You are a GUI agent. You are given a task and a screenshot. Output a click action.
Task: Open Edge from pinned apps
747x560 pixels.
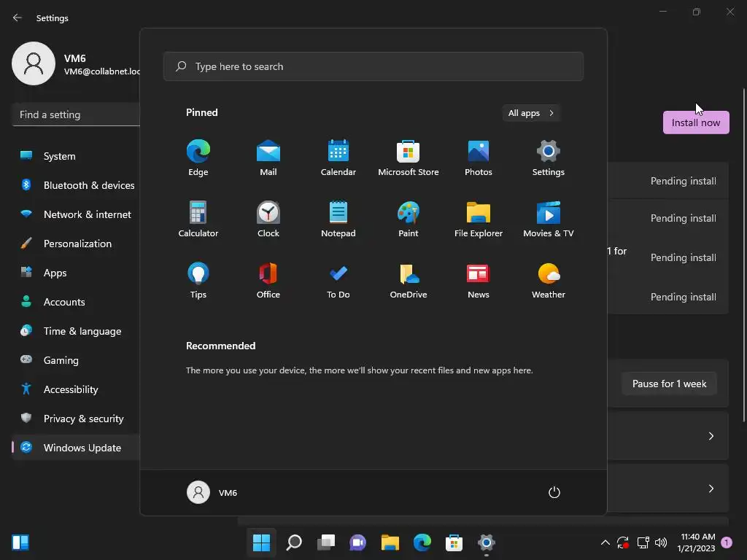click(198, 158)
